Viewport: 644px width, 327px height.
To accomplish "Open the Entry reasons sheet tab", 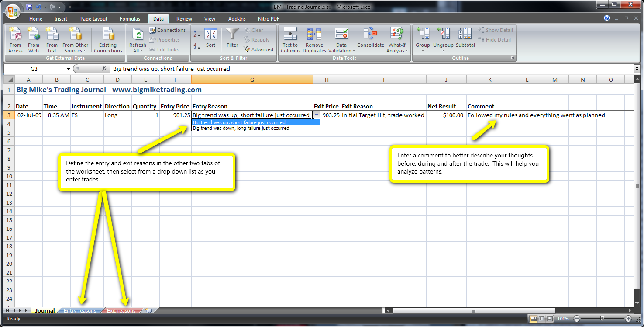I will 80,310.
